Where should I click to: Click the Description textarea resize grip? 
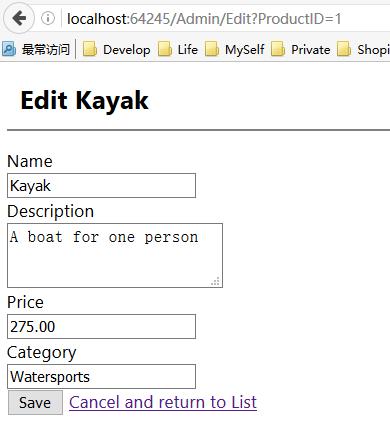(215, 281)
